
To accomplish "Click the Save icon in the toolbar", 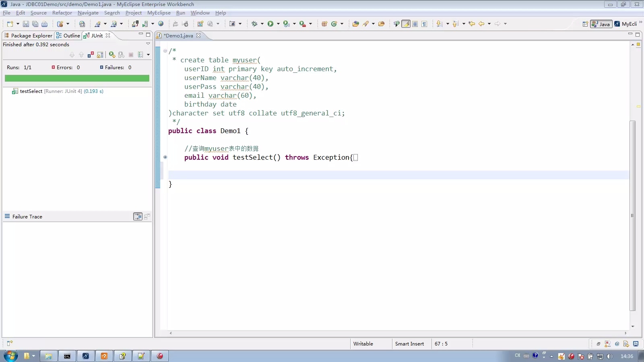I will tap(26, 24).
